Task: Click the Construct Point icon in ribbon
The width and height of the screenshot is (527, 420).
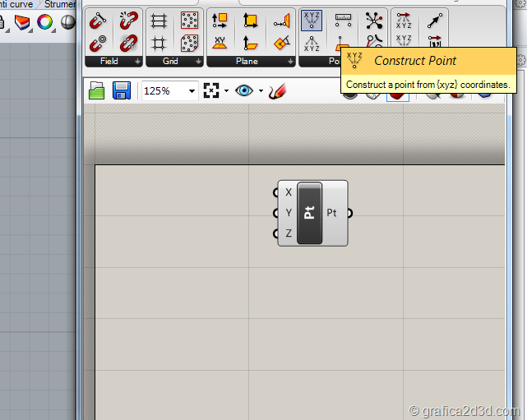Action: [312, 21]
